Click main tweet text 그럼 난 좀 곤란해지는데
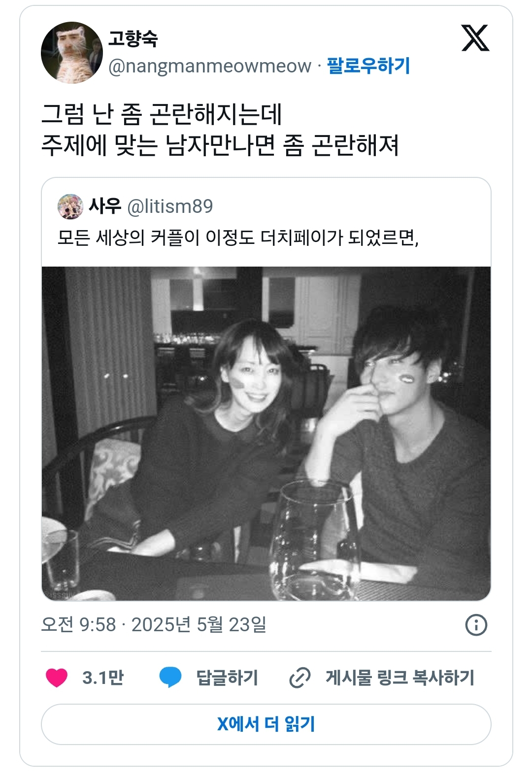 point(162,114)
